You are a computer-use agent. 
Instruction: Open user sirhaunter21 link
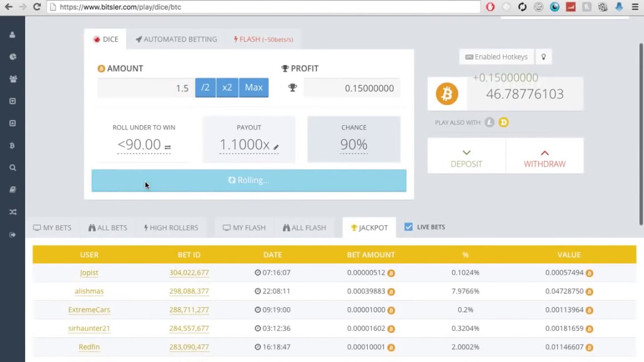tap(89, 328)
